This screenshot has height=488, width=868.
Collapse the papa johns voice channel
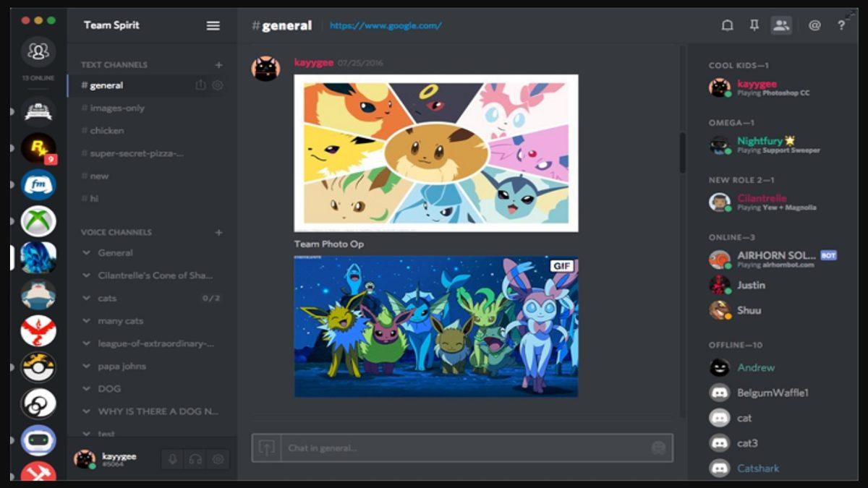(87, 366)
